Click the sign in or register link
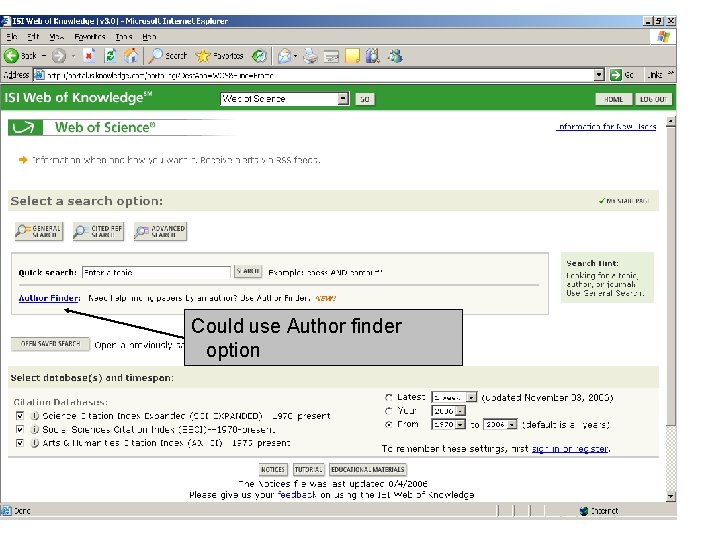The width and height of the screenshot is (720, 540). [x=571, y=449]
